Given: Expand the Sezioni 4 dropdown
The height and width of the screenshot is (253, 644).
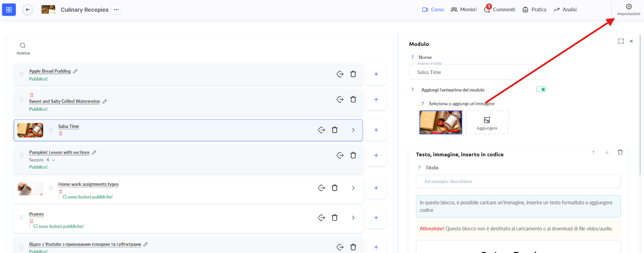Looking at the screenshot, I should (x=53, y=160).
